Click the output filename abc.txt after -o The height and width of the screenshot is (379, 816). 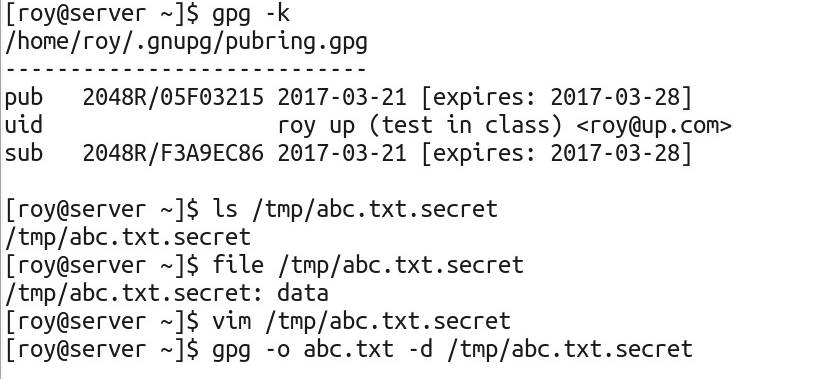click(x=349, y=350)
